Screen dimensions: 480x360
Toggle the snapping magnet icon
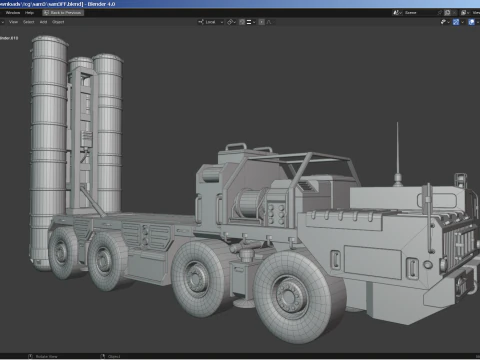[242, 22]
